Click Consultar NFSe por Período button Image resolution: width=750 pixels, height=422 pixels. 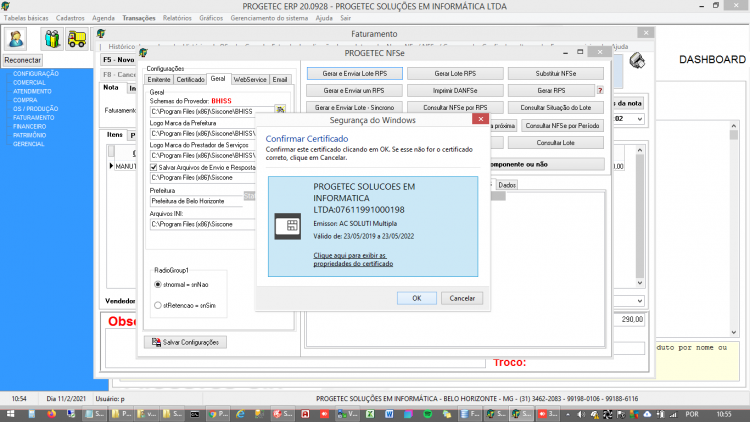tap(562, 126)
